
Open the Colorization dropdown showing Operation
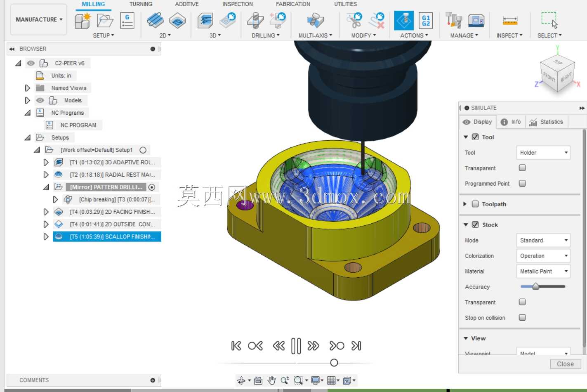point(543,256)
